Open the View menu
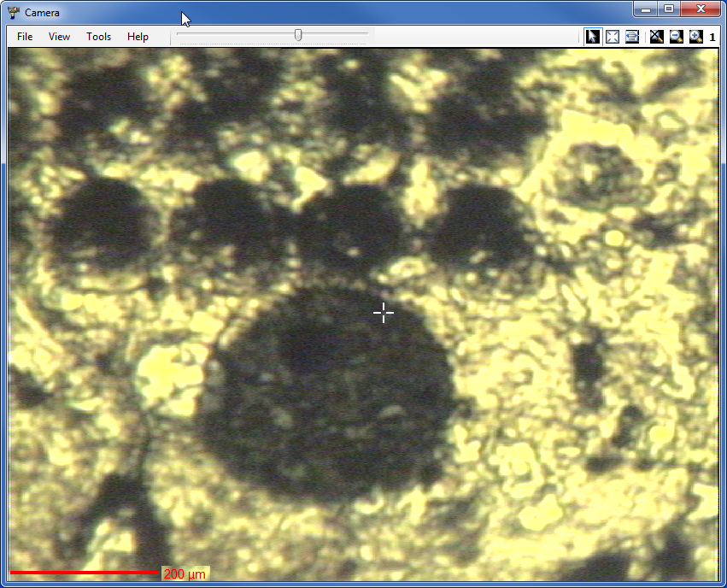Image resolution: width=727 pixels, height=588 pixels. pos(59,37)
